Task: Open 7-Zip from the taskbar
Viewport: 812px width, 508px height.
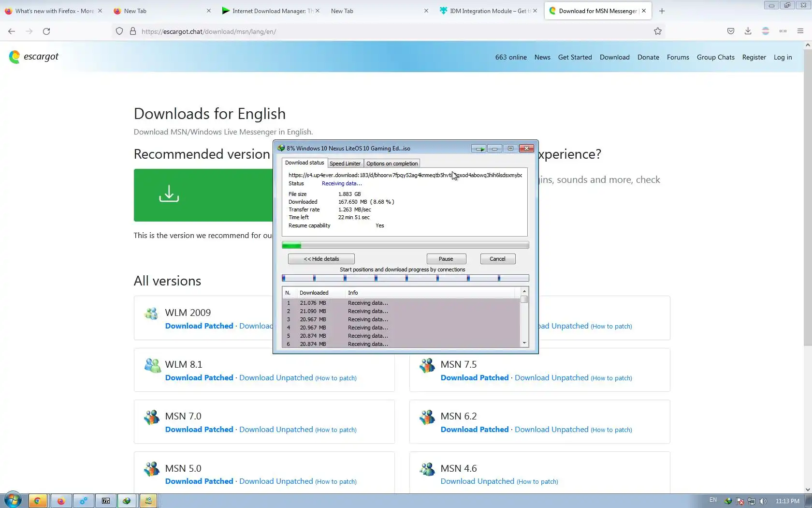Action: (106, 501)
